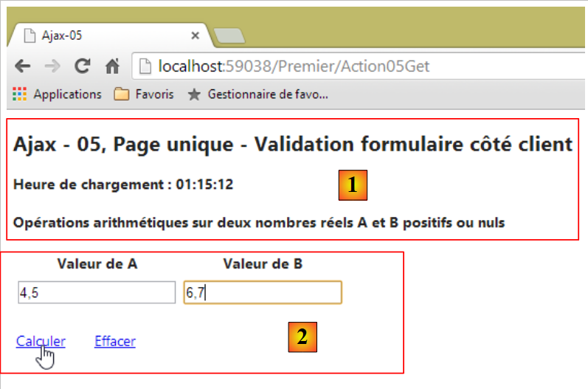Click the Ajax - 05 page heading
The height and width of the screenshot is (389, 588).
(292, 144)
